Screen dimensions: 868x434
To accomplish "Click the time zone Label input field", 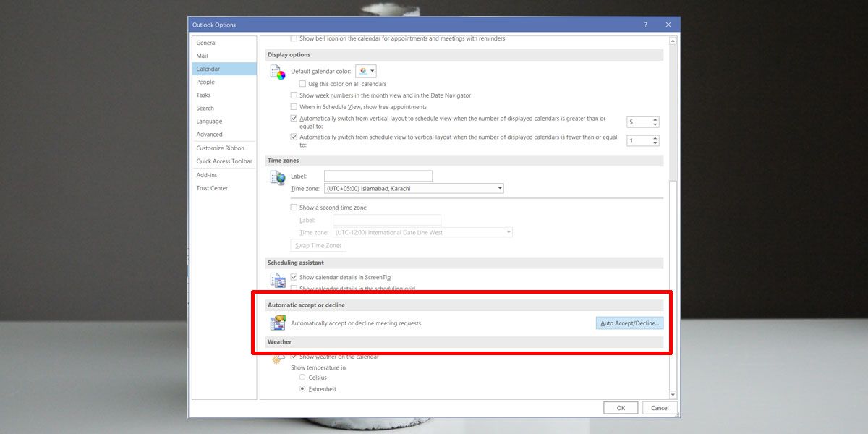I will point(378,175).
